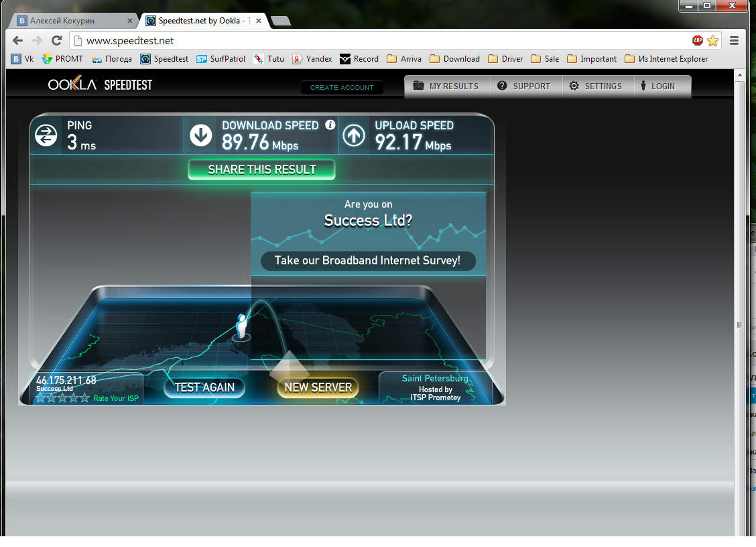Viewport: 756px width, 547px height.
Task: Click the TEST AGAIN button
Action: point(204,388)
